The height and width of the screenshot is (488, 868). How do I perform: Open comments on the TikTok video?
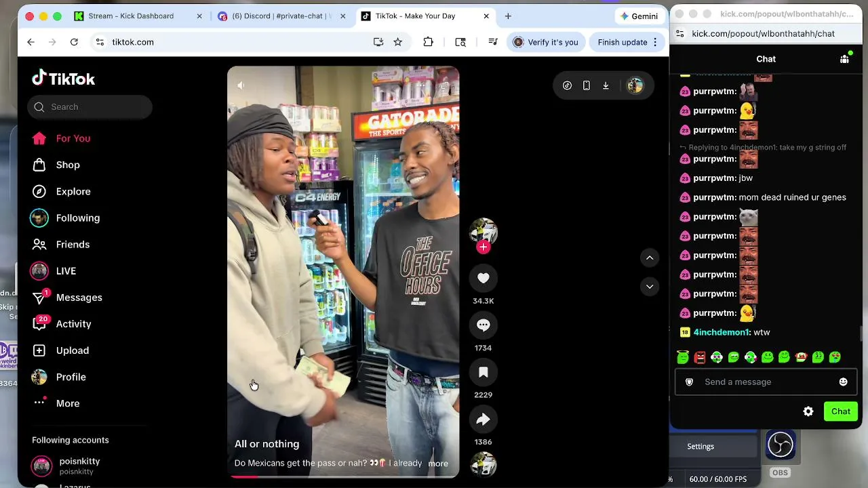click(483, 325)
